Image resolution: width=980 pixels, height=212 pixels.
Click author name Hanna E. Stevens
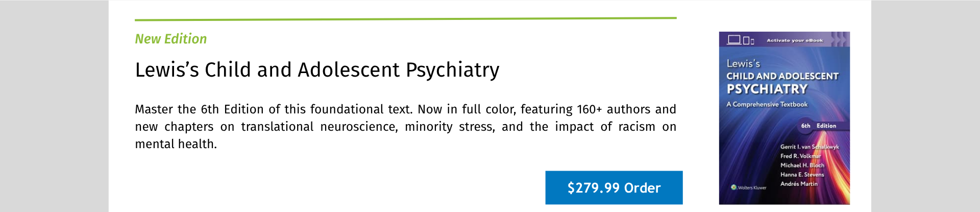(x=802, y=175)
